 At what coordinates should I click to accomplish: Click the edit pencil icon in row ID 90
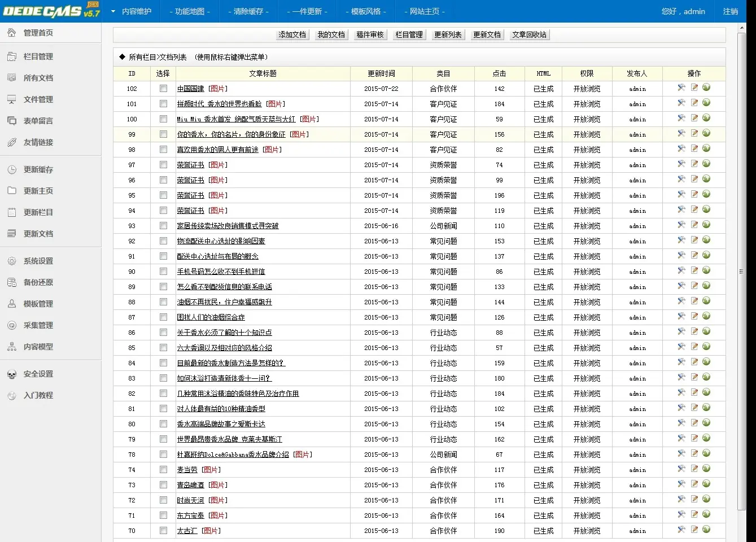pyautogui.click(x=694, y=270)
